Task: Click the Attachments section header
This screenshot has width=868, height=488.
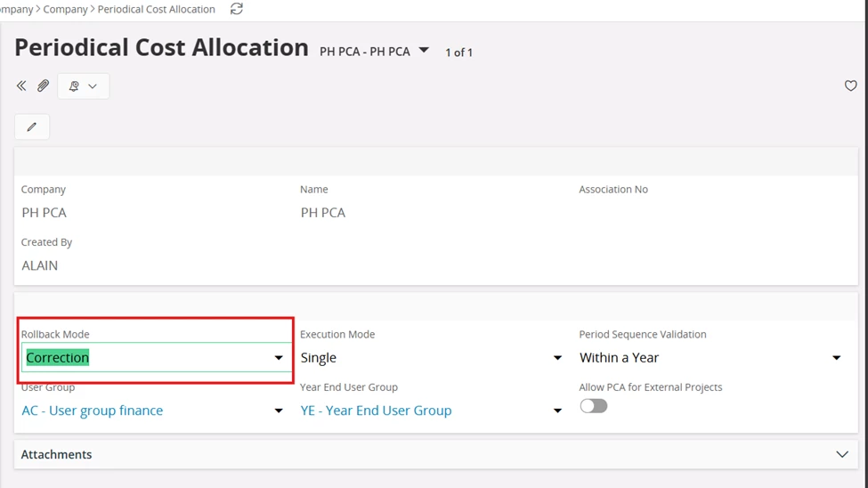Action: pos(436,455)
